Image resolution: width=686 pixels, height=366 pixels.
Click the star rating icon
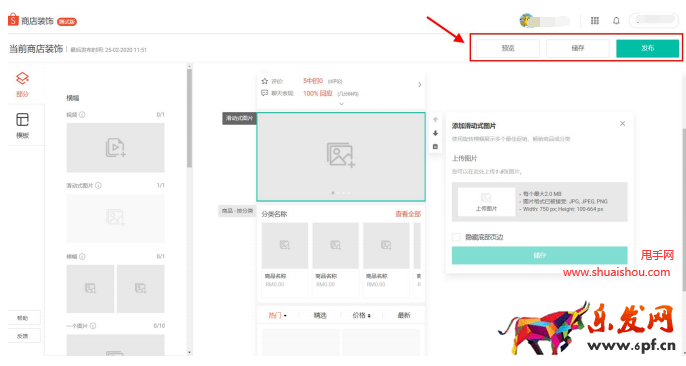[x=264, y=81]
